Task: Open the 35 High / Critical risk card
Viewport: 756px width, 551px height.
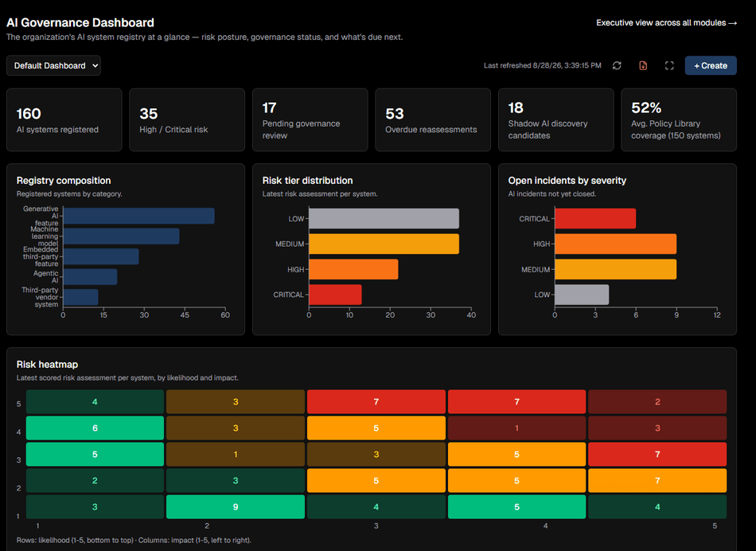Action: click(187, 119)
